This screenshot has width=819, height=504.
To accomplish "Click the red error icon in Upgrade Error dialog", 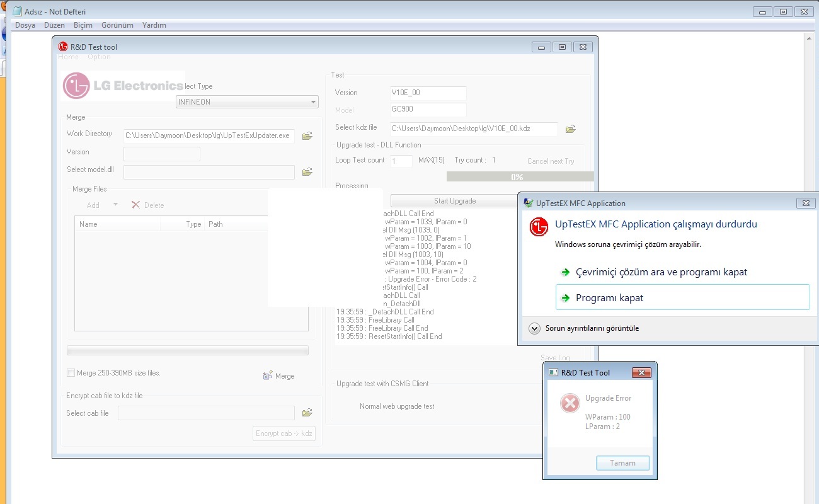I will [570, 403].
